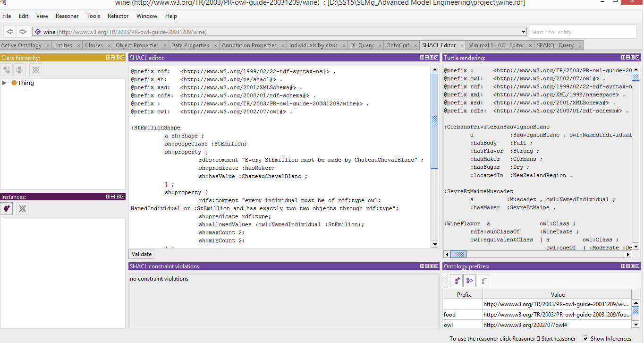
Task: Click the Turtle rendering horizontal scrollbar thumb
Action: coord(459,254)
